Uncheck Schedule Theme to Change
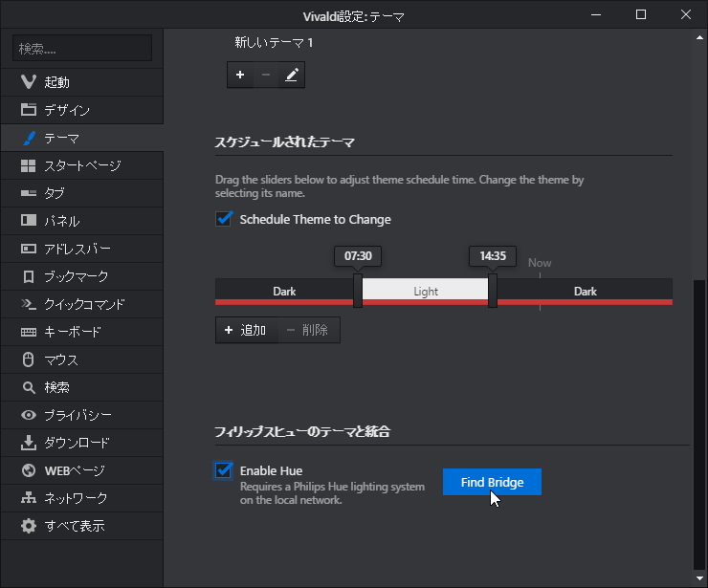Screen dimensions: 708x588 [224, 219]
